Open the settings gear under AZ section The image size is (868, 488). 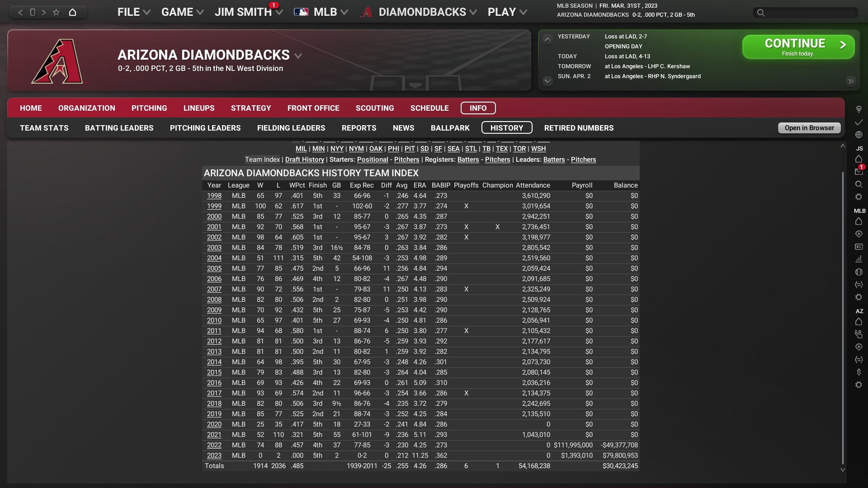tap(859, 385)
